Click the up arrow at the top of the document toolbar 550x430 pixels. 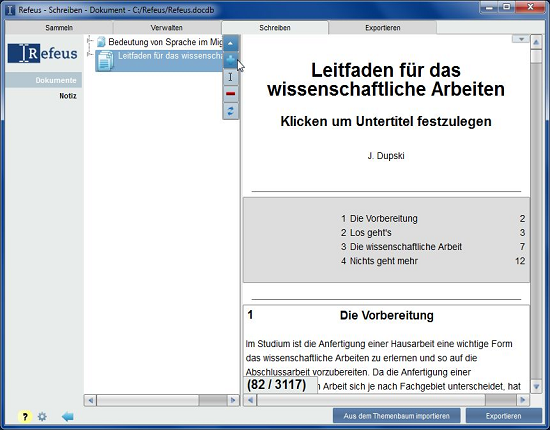click(230, 43)
